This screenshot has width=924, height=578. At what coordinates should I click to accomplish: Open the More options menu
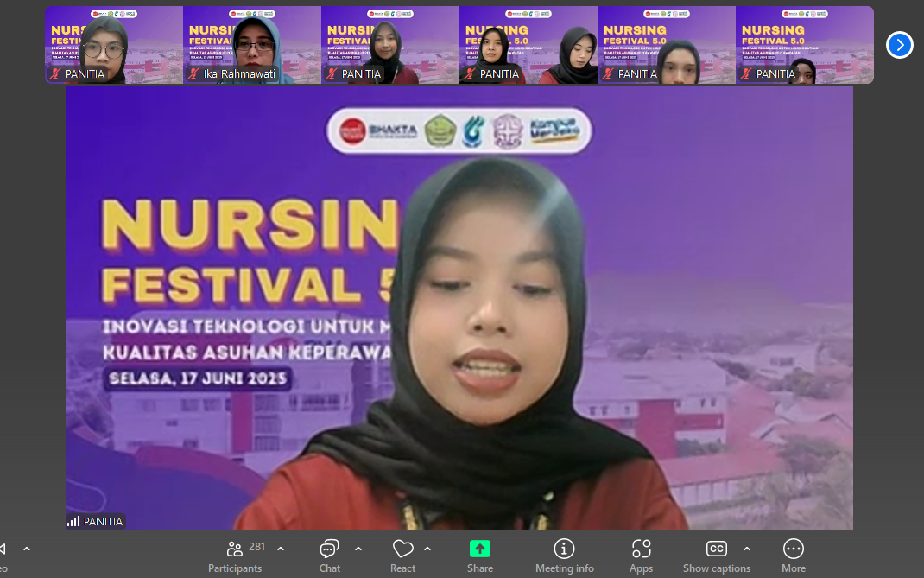click(x=793, y=556)
